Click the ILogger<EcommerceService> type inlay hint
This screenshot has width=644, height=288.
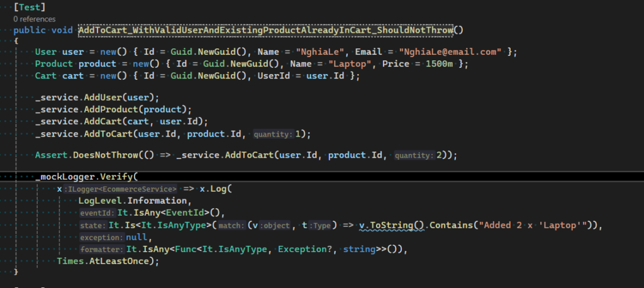pyautogui.click(x=121, y=189)
